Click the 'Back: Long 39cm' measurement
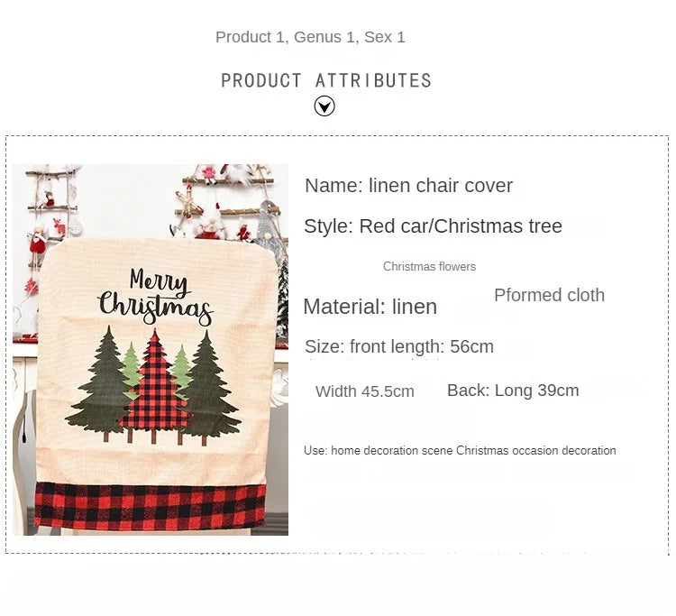Viewport: 676px width, 616px height. [513, 391]
